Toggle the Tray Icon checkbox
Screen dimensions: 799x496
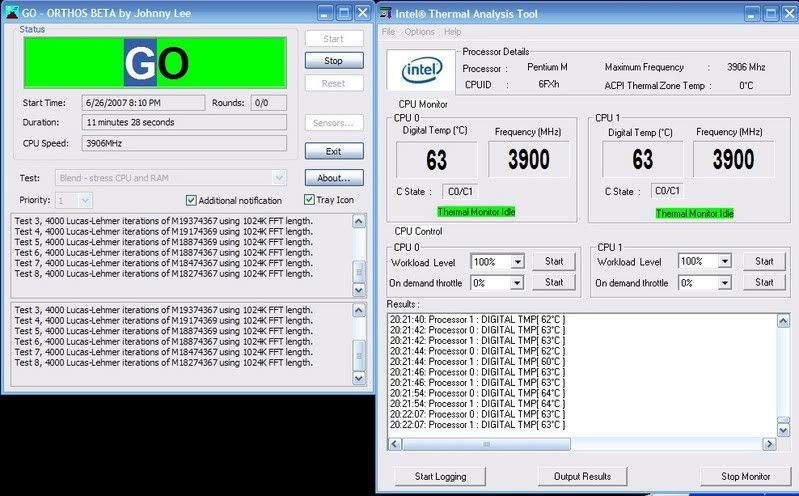click(x=309, y=199)
